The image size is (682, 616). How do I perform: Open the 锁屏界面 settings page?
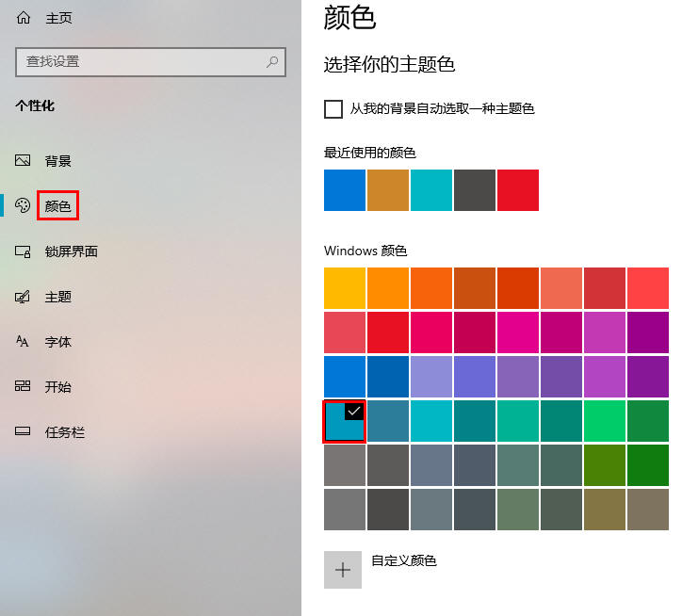pyautogui.click(x=72, y=251)
